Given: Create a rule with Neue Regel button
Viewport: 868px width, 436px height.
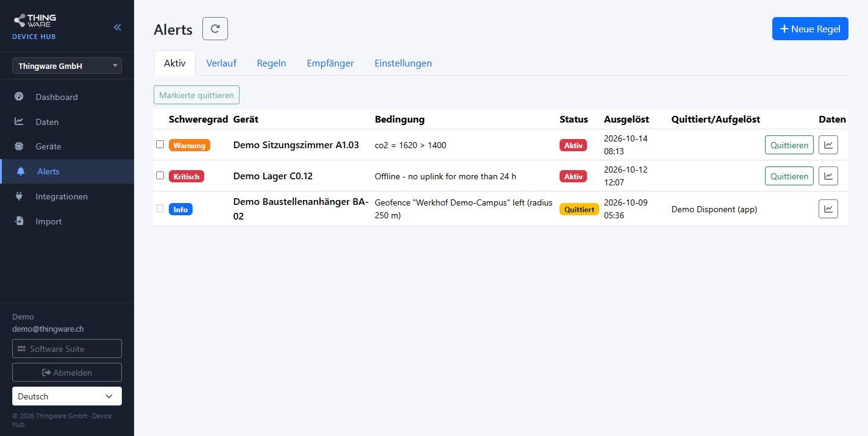Looking at the screenshot, I should pos(810,29).
